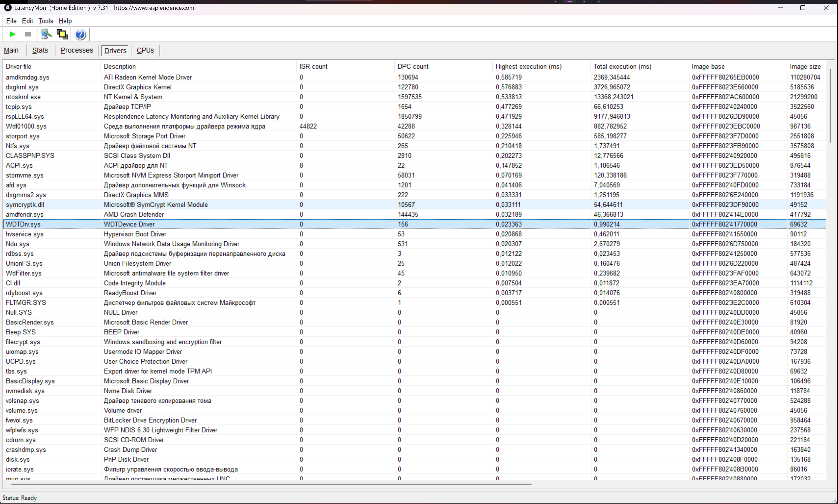Open the options icon with computer and pen
Viewport: 838px width, 504px height.
(x=46, y=34)
